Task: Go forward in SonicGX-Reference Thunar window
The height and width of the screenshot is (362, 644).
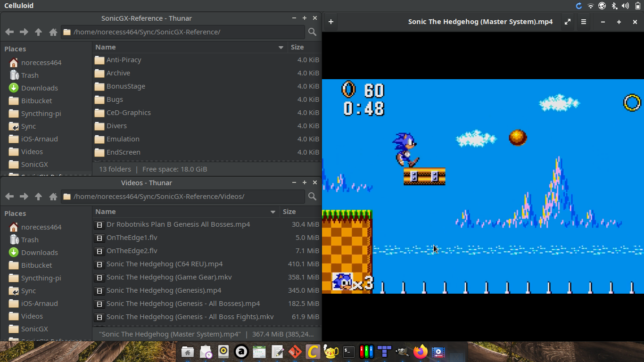Action: (x=24, y=32)
